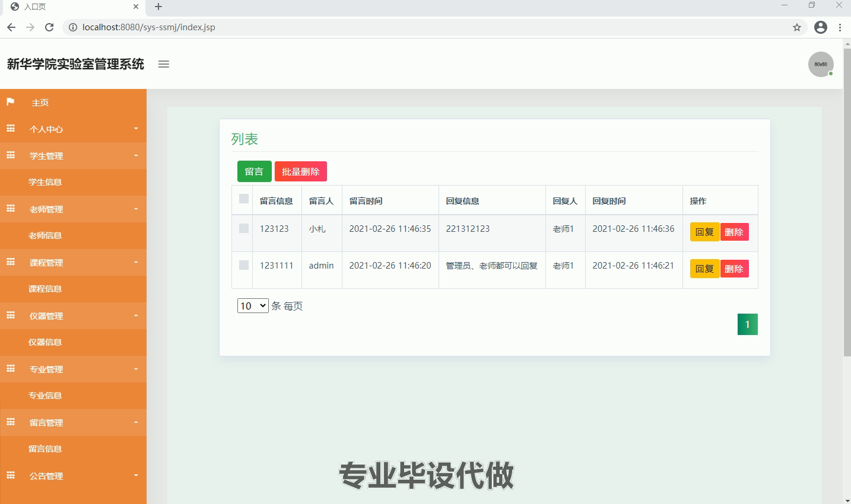The width and height of the screenshot is (851, 504).
Task: Click the grid icon beside 老师管理
Action: pos(10,209)
